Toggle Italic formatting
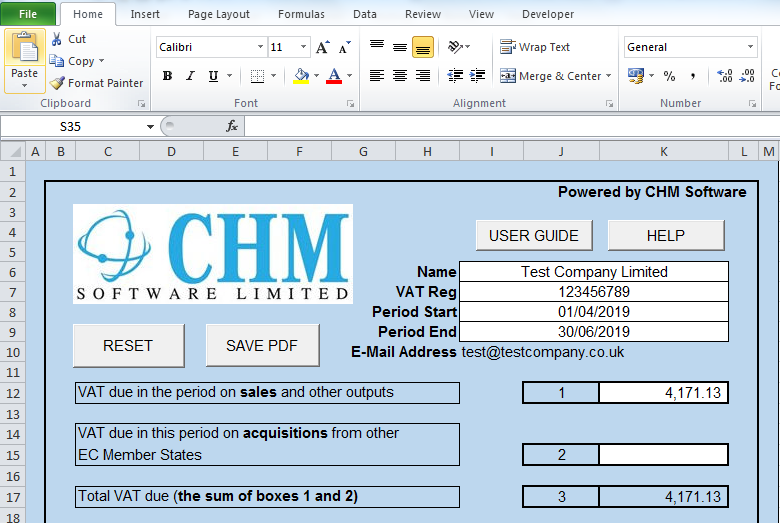This screenshot has height=523, width=780. point(190,76)
